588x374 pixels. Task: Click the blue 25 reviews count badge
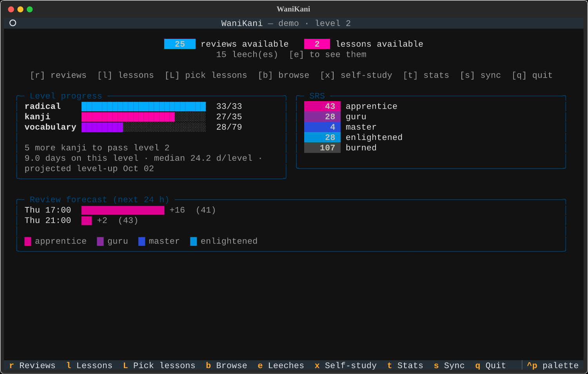(x=180, y=44)
